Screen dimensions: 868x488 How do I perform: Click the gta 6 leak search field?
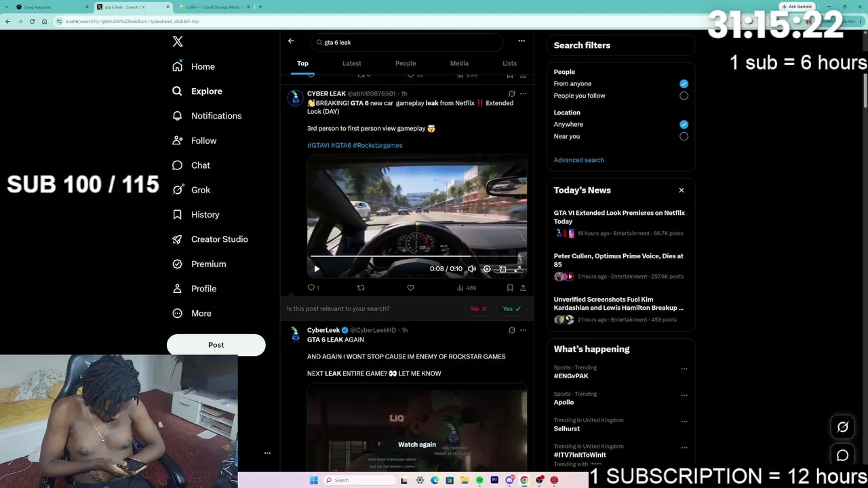pyautogui.click(x=407, y=42)
